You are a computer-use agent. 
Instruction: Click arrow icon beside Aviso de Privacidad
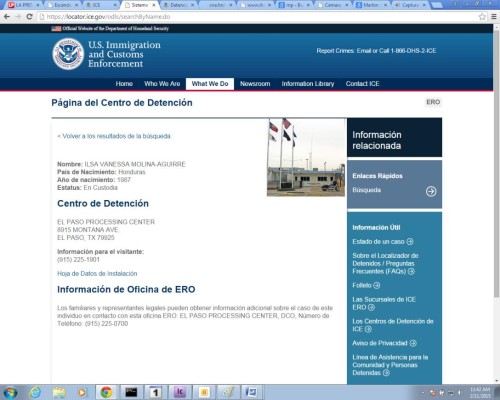(x=413, y=343)
